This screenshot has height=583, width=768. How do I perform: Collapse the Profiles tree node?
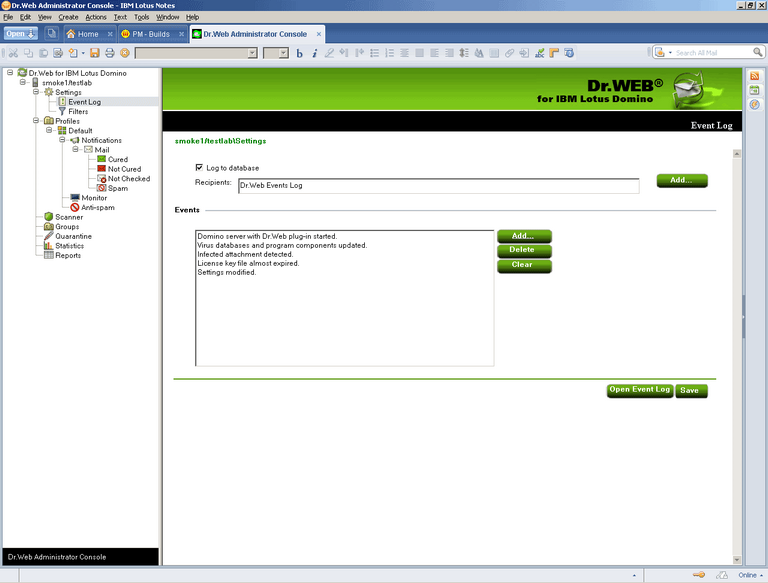pyautogui.click(x=36, y=121)
